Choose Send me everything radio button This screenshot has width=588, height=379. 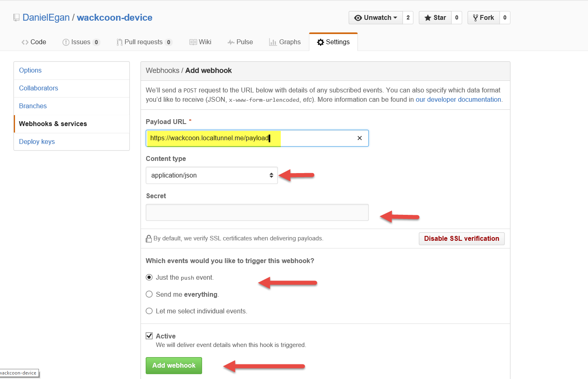tap(149, 294)
